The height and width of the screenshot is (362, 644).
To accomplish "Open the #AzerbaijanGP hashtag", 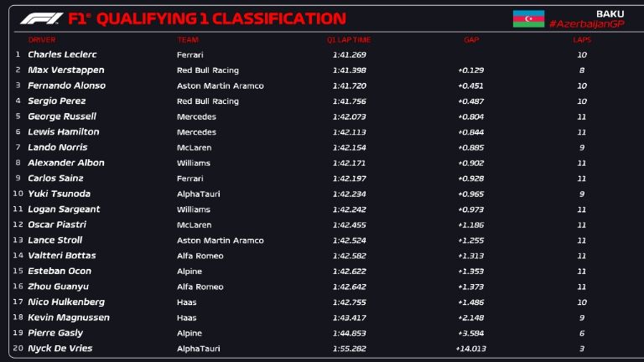I will [x=587, y=24].
